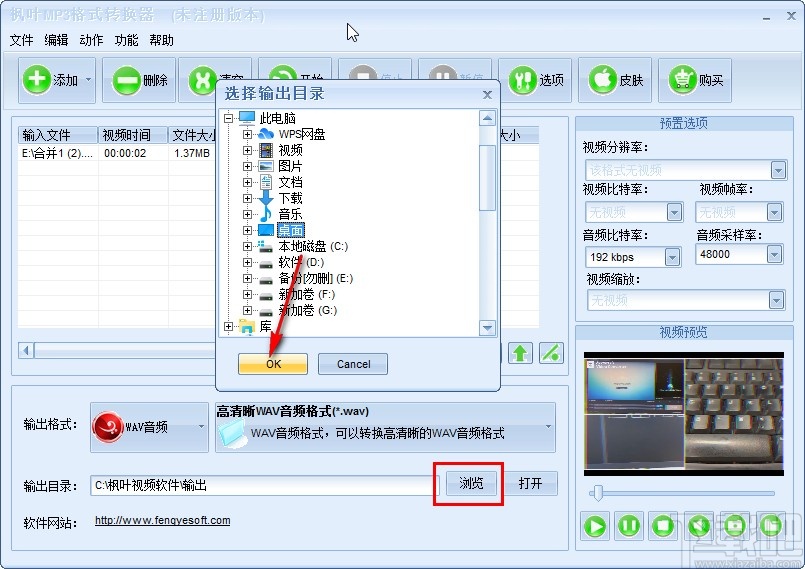The width and height of the screenshot is (805, 569).
Task: Click Cancel in the output directory dialog
Action: click(353, 364)
